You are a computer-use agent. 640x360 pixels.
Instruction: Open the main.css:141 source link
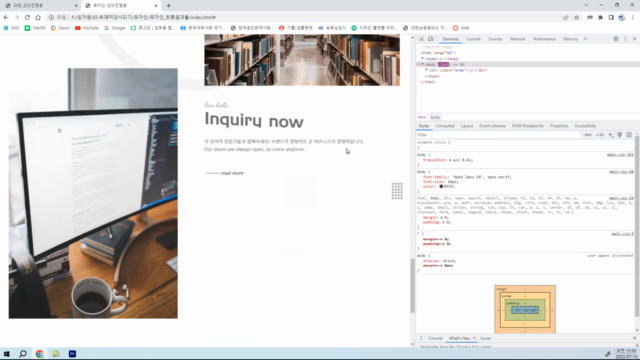pos(620,155)
